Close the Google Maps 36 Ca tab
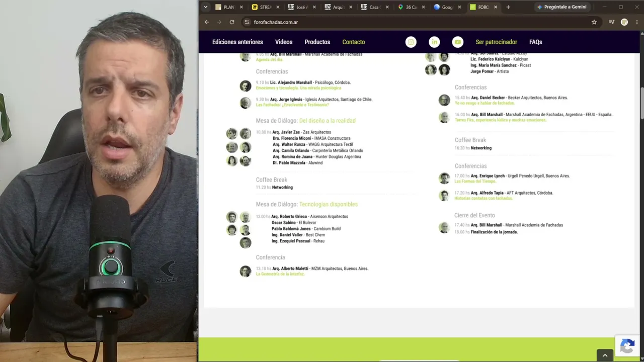Viewport: 644px width, 362px height. coord(423,7)
